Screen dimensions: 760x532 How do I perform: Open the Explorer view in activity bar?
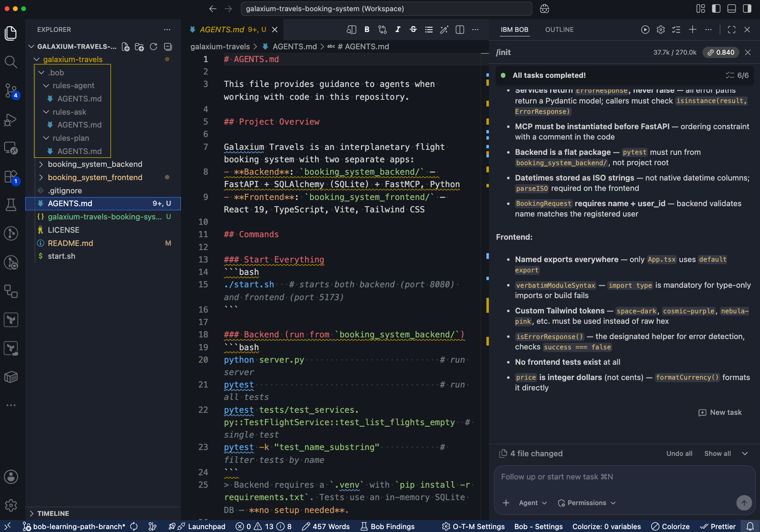coord(11,33)
